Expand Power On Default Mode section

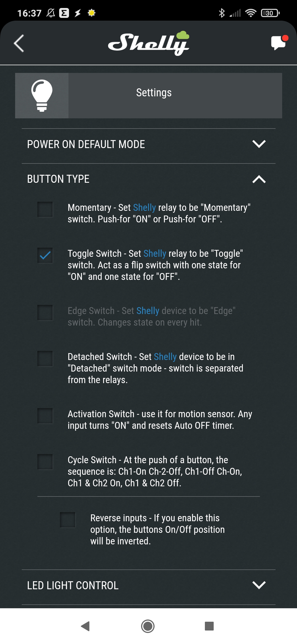click(x=148, y=144)
